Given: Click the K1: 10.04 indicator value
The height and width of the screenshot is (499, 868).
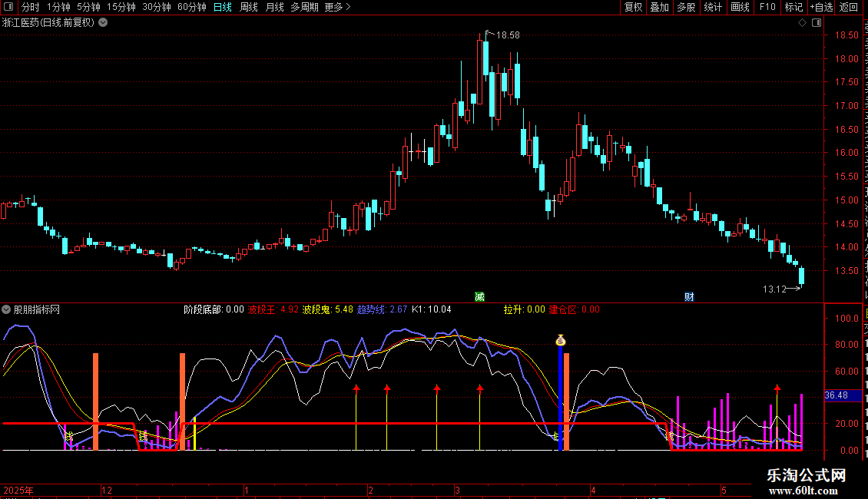Looking at the screenshot, I should pos(431,310).
